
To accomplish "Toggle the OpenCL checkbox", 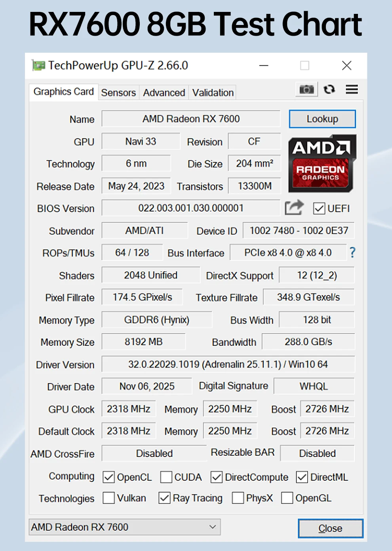I will coord(108,477).
